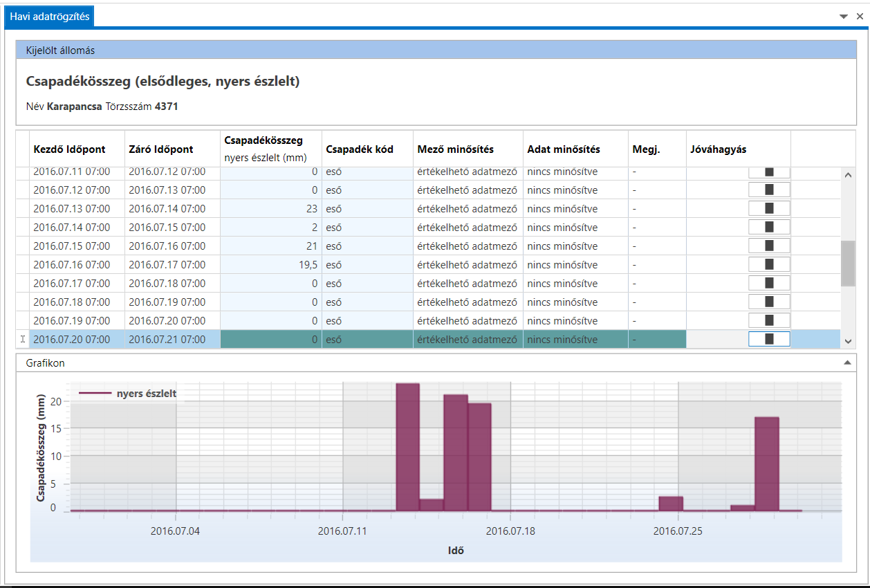Sort by the Kezdő Időpont column header
The height and width of the screenshot is (588, 870).
pyautogui.click(x=77, y=149)
